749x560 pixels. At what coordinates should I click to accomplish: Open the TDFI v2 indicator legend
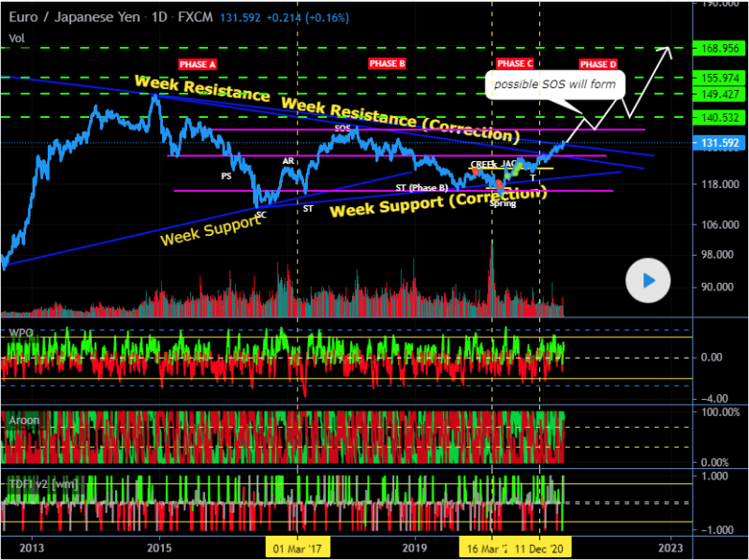click(41, 482)
